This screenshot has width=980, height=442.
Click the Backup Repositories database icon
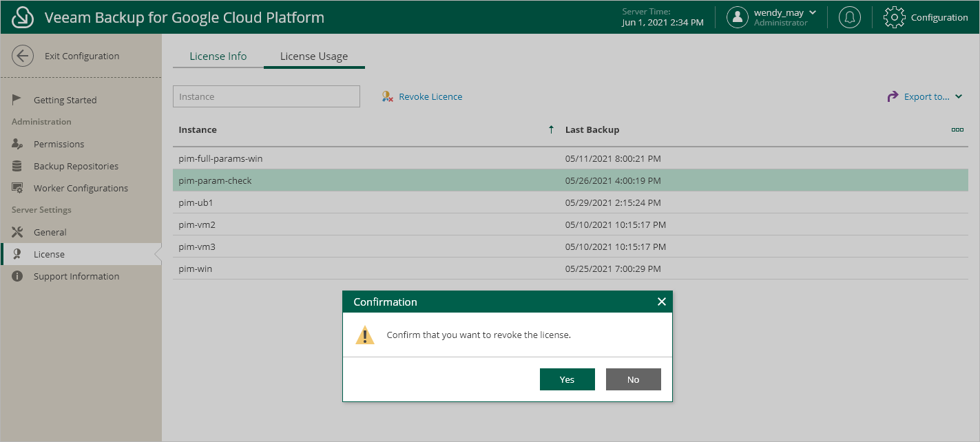tap(17, 166)
